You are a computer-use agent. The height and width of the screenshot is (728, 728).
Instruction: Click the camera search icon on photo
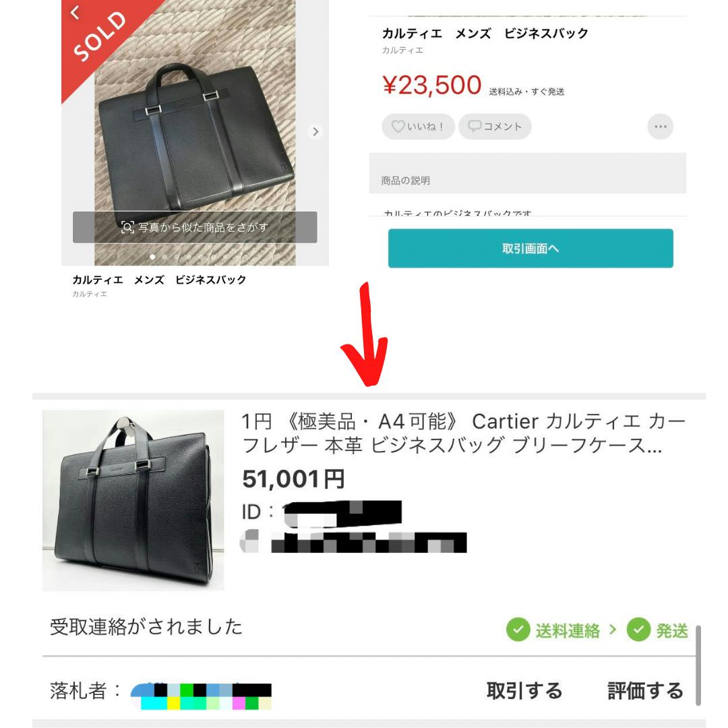pos(127,227)
